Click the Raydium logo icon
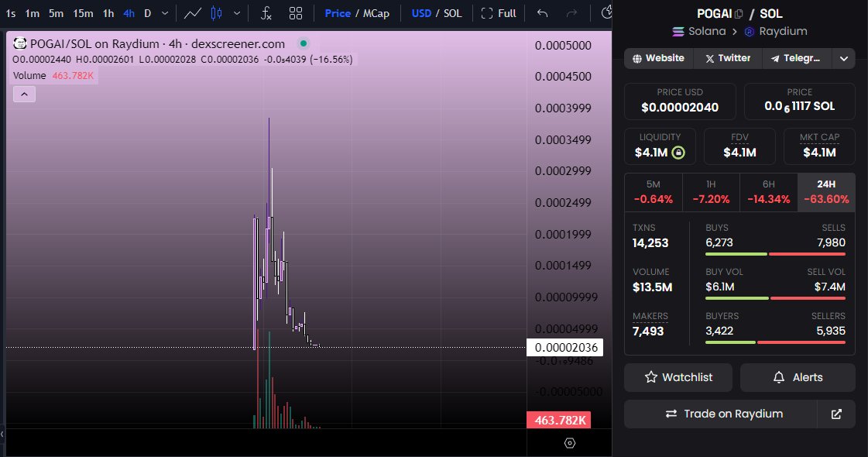This screenshot has height=457, width=868. pos(749,32)
